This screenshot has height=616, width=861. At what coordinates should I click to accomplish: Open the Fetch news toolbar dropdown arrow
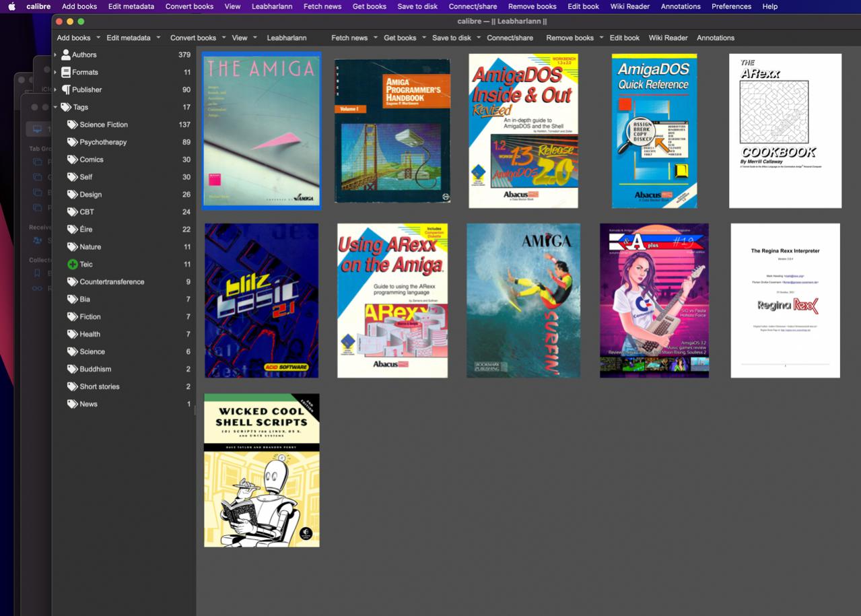[x=375, y=38]
